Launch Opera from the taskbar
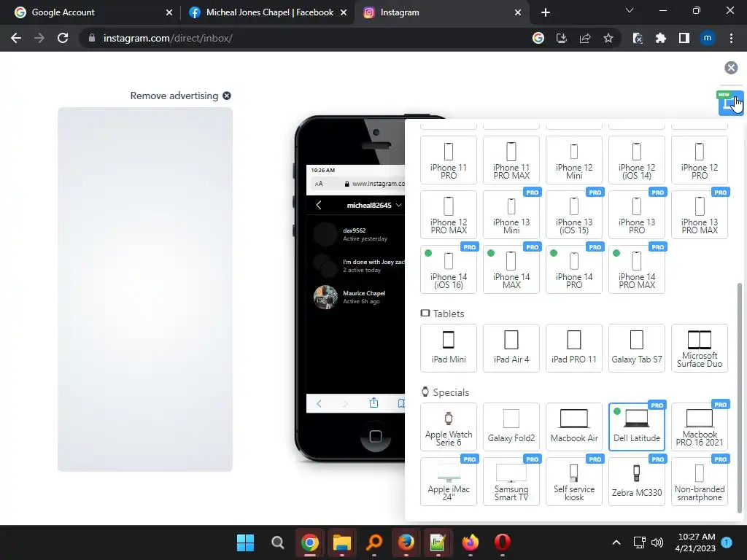Image resolution: width=747 pixels, height=560 pixels. [502, 542]
